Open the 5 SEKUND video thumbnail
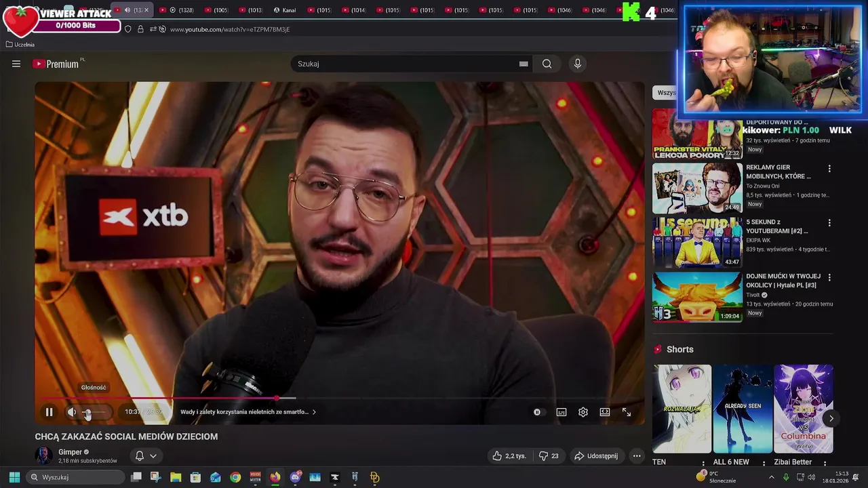This screenshot has width=868, height=488. point(697,242)
